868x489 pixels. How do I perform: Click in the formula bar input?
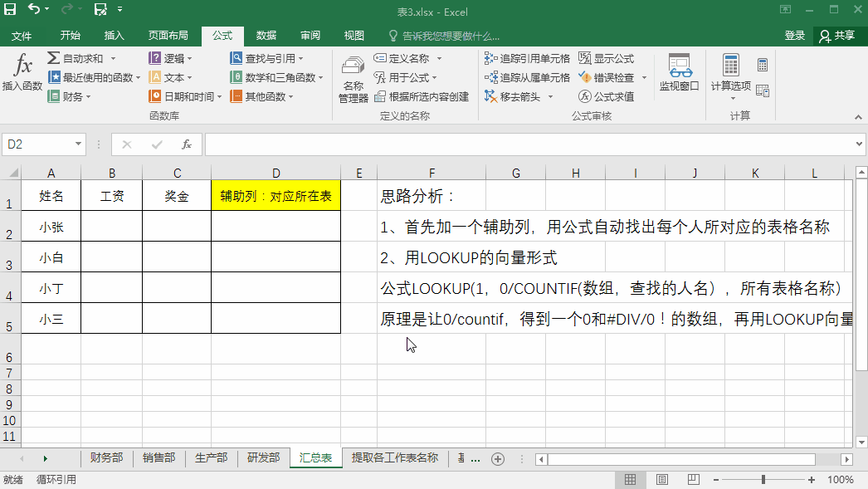click(x=529, y=144)
